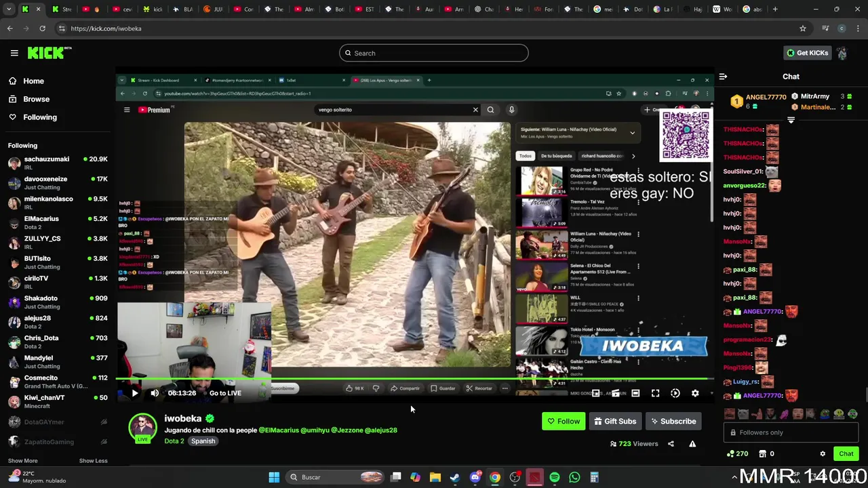Image resolution: width=868 pixels, height=488 pixels.
Task: Open the Dota 2 category link
Action: coord(174,441)
